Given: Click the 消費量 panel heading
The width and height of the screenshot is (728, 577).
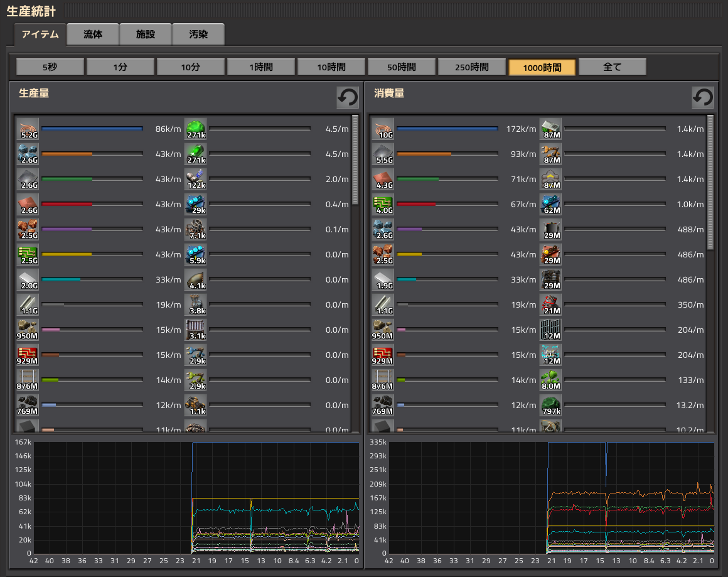Looking at the screenshot, I should coord(389,93).
